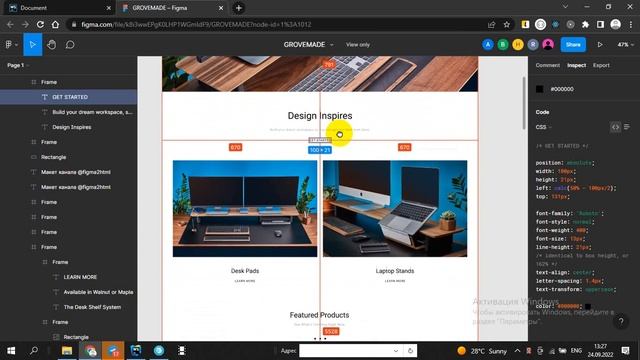Click the pink collaborator avatar
Image resolution: width=640 pixels, height=360 pixels.
(x=548, y=44)
